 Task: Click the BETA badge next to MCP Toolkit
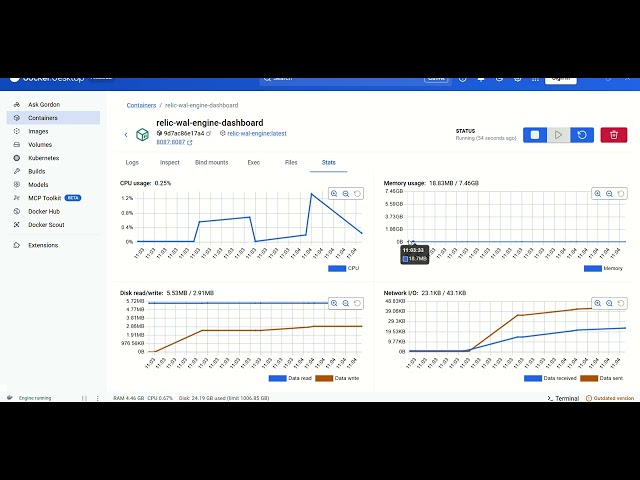73,198
